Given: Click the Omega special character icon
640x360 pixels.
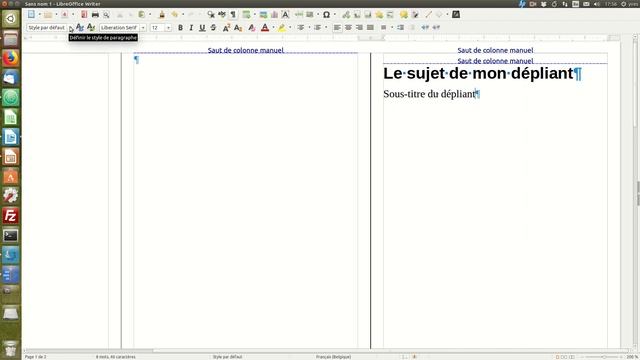Looking at the screenshot, I should click(327, 15).
